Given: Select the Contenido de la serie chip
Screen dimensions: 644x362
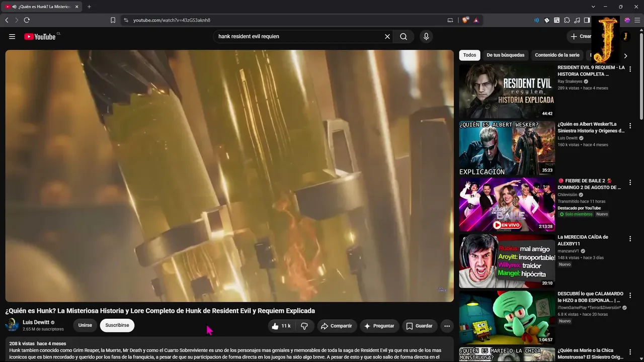Looking at the screenshot, I should tap(557, 55).
